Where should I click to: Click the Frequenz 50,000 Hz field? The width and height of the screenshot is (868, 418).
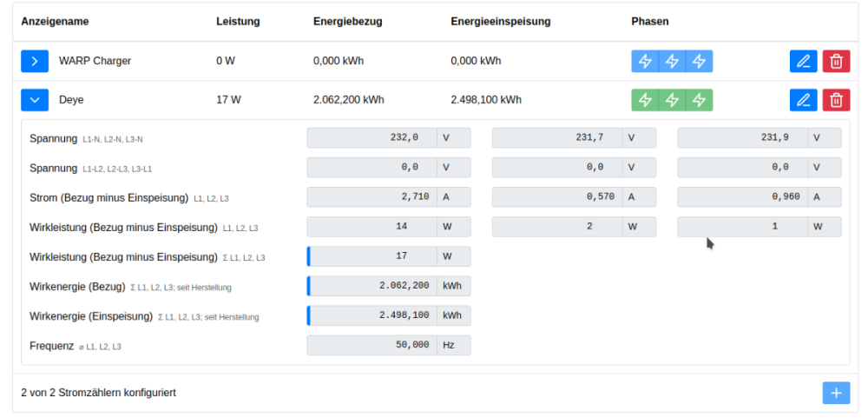(372, 345)
